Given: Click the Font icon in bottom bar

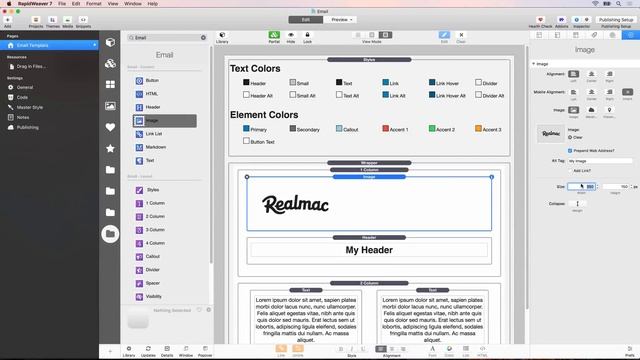Looking at the screenshot, I should (x=432, y=349).
